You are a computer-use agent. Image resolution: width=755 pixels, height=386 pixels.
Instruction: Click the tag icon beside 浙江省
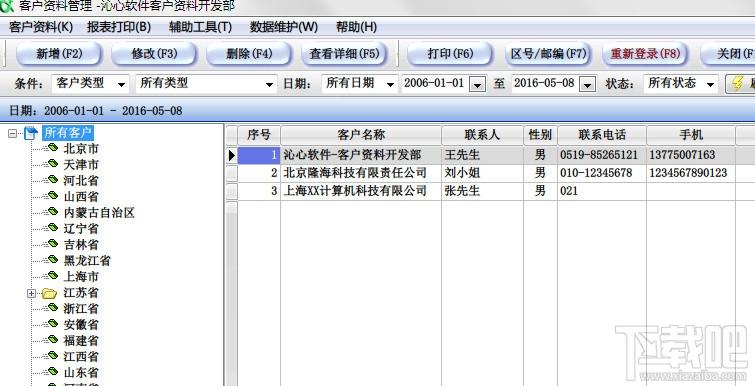tap(52, 308)
